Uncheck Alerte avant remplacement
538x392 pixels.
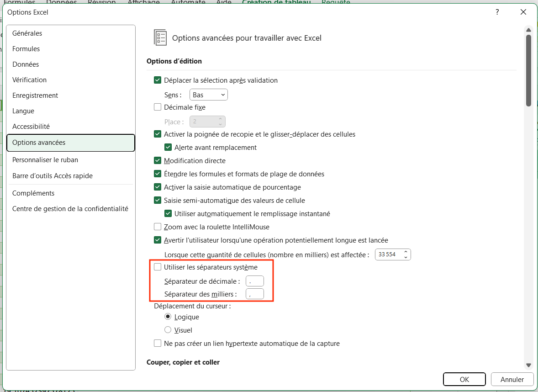click(x=168, y=147)
